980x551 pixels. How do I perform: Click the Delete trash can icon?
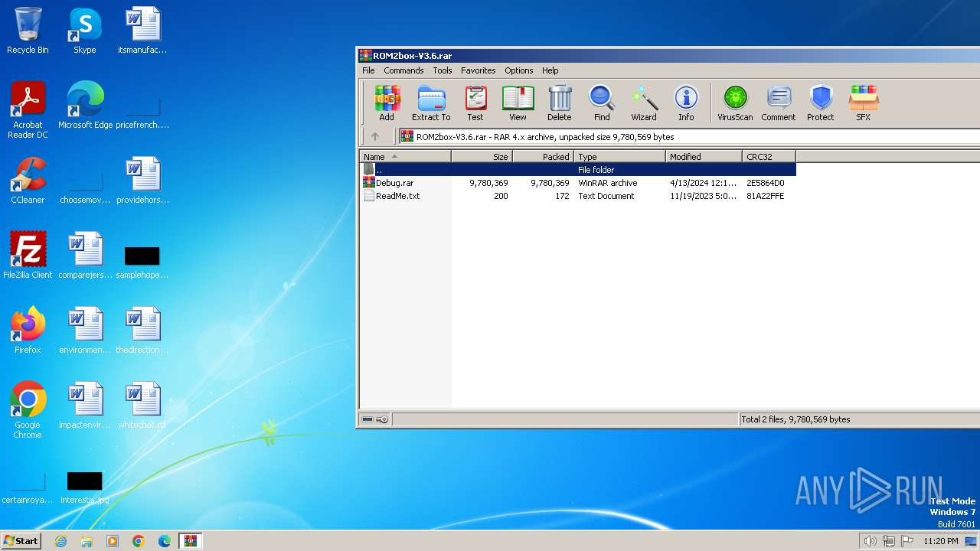[x=560, y=103]
